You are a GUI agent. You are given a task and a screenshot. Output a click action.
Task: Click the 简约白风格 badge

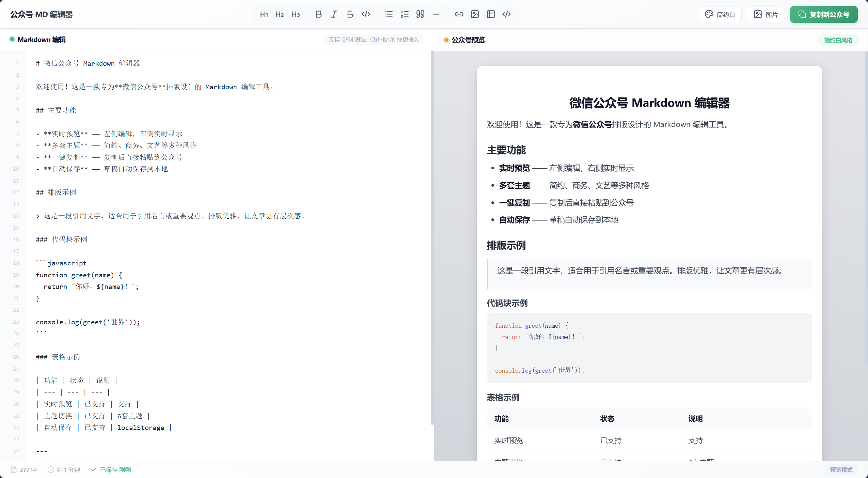pos(838,40)
